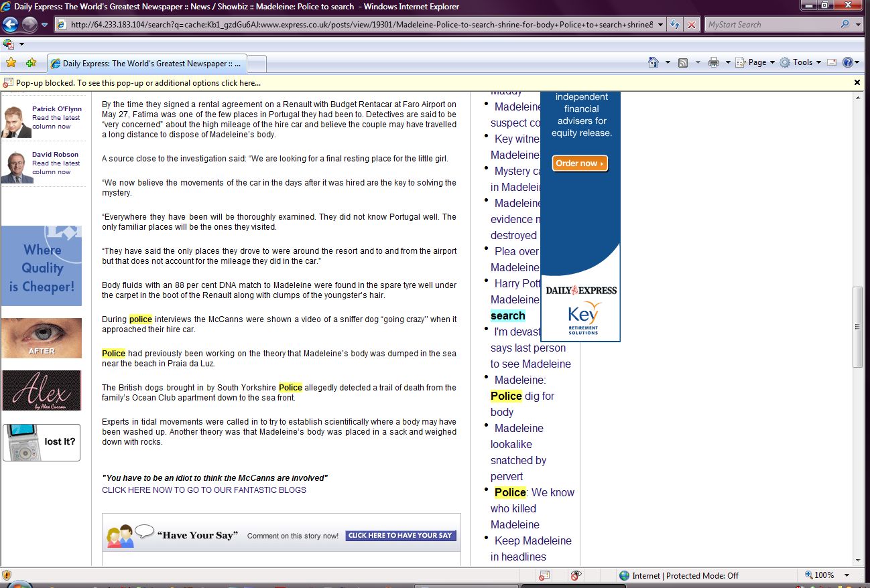Select the Daily Express browser tab
Viewport: 870px width, 588px height.
147,64
